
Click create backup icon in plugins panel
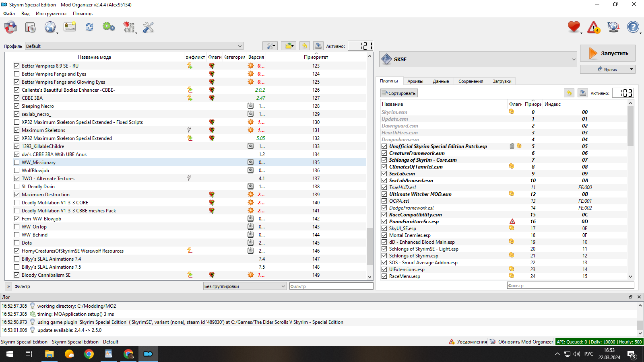click(x=582, y=93)
